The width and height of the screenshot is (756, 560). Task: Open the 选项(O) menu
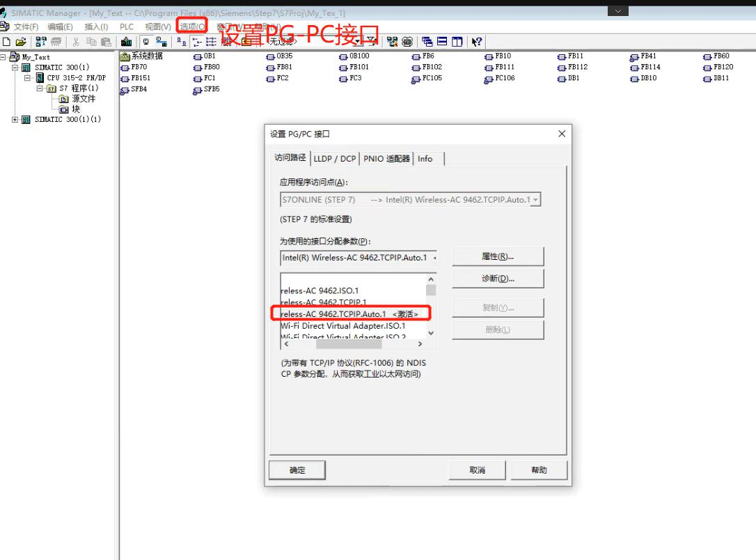point(192,26)
